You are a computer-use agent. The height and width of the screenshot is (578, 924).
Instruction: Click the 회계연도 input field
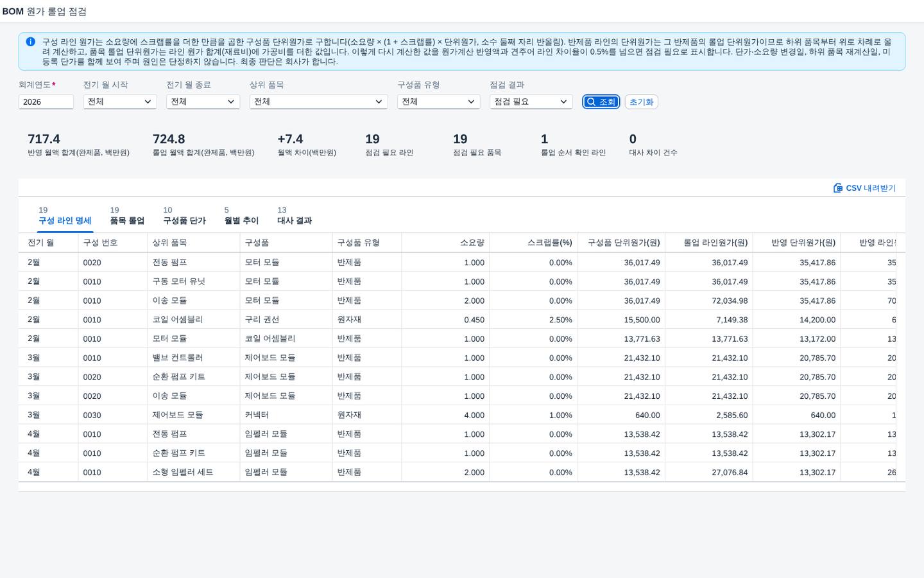[x=46, y=101]
